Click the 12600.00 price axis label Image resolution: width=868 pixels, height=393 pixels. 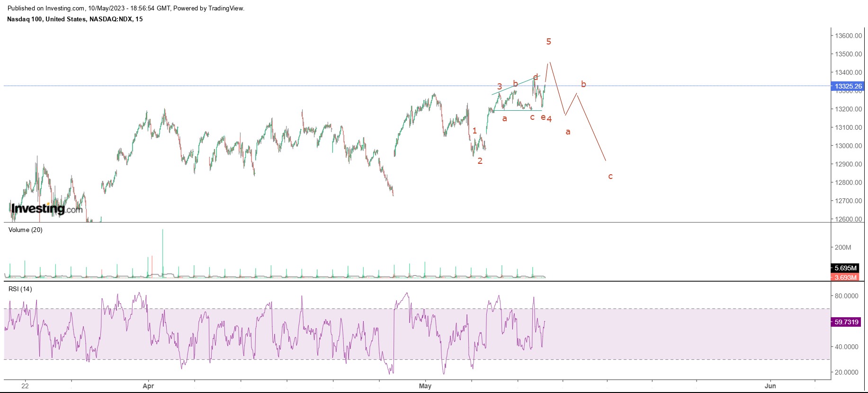coord(848,219)
